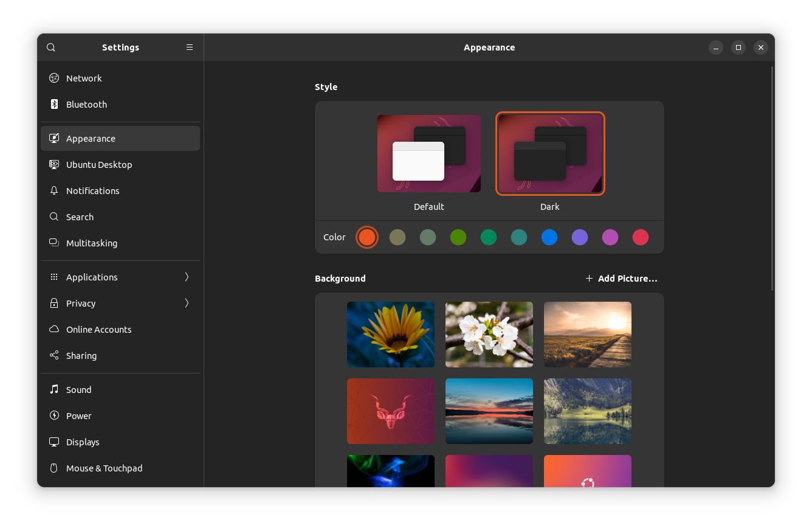Select the sunset lake background wallpaper
812x528 pixels.
[489, 411]
